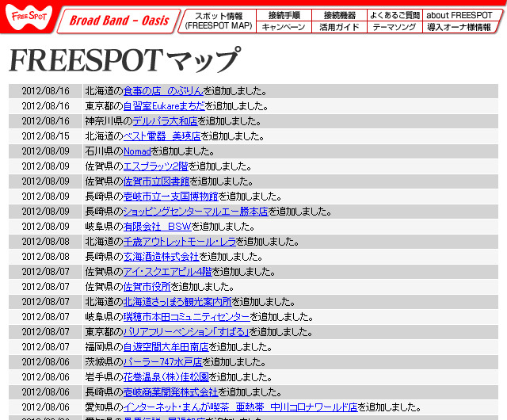This screenshot has height=420, width=507.
Task: Open the テーマソング menu item
Action: click(395, 27)
